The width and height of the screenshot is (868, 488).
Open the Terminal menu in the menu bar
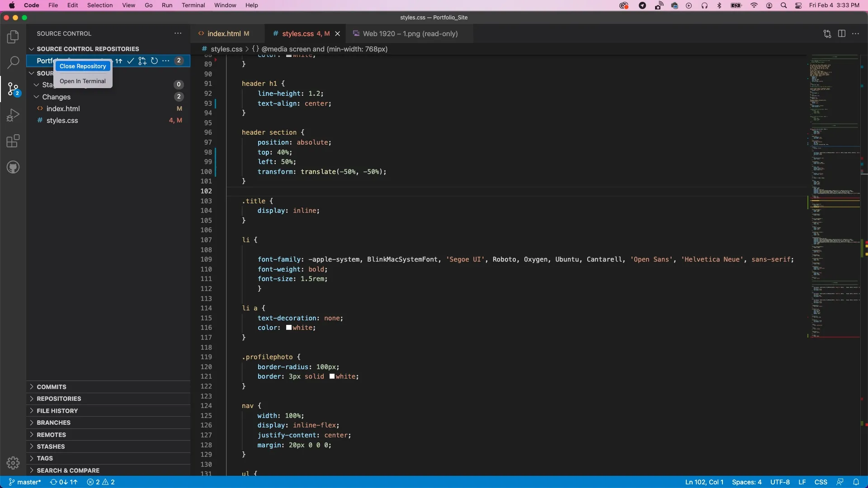[193, 5]
